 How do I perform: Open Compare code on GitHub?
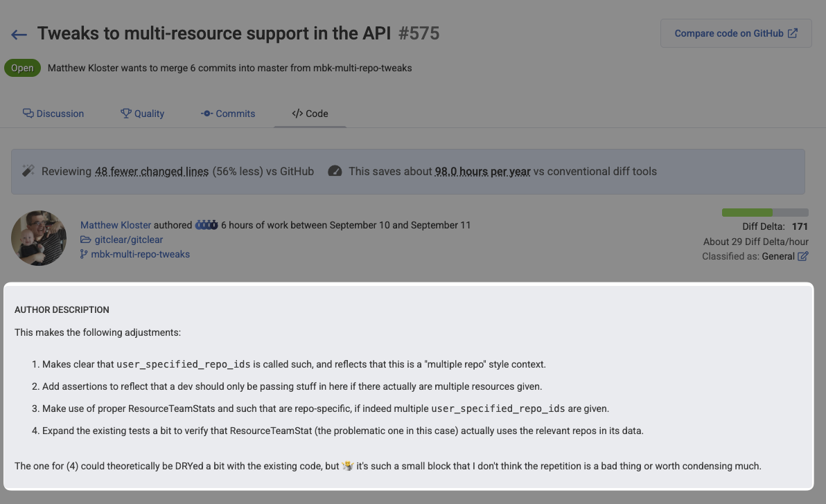[735, 33]
